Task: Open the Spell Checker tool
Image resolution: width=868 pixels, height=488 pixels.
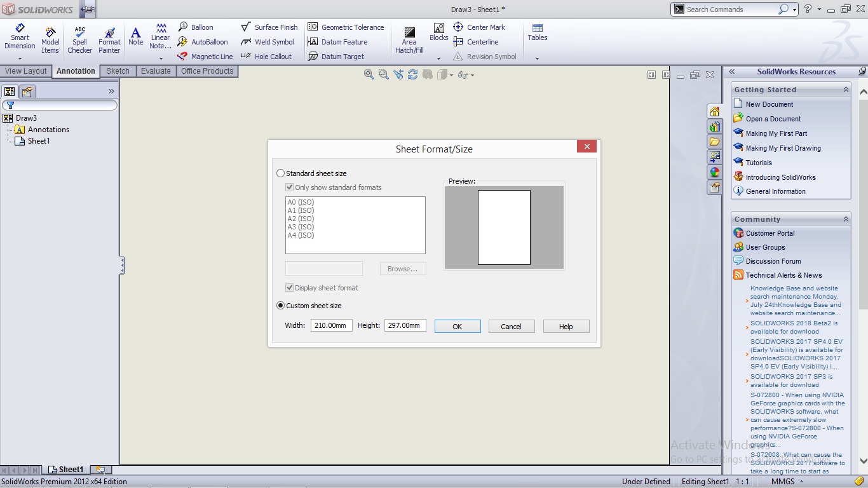Action: tap(79, 38)
